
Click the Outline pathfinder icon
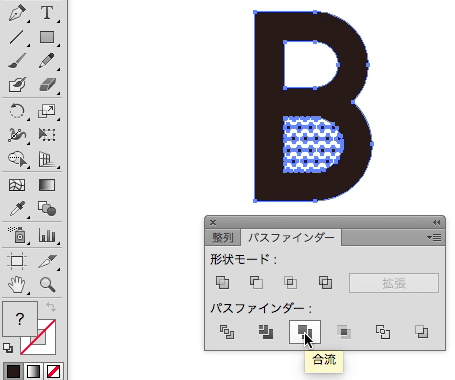(x=383, y=332)
